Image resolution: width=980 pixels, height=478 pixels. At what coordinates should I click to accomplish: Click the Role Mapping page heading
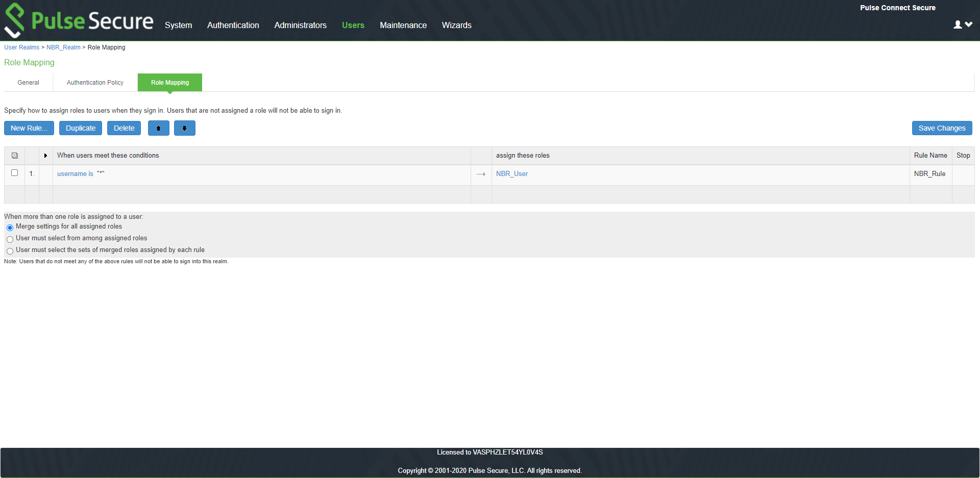coord(29,62)
